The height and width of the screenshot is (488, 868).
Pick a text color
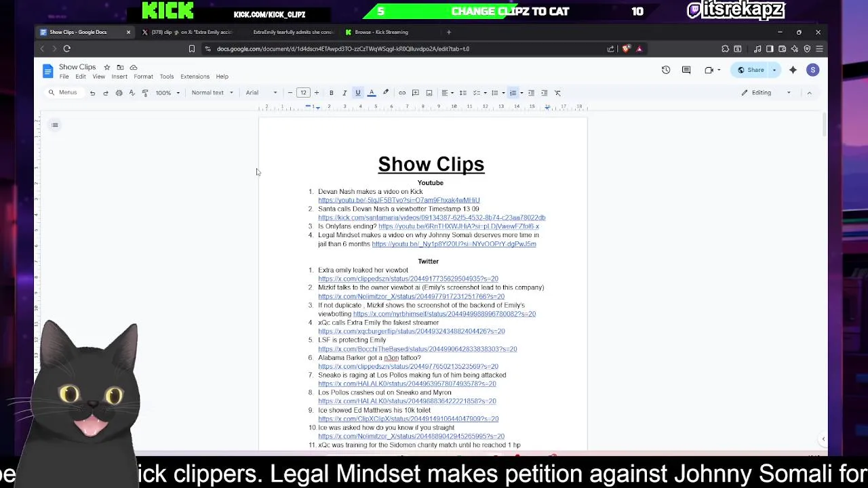pyautogui.click(x=372, y=93)
